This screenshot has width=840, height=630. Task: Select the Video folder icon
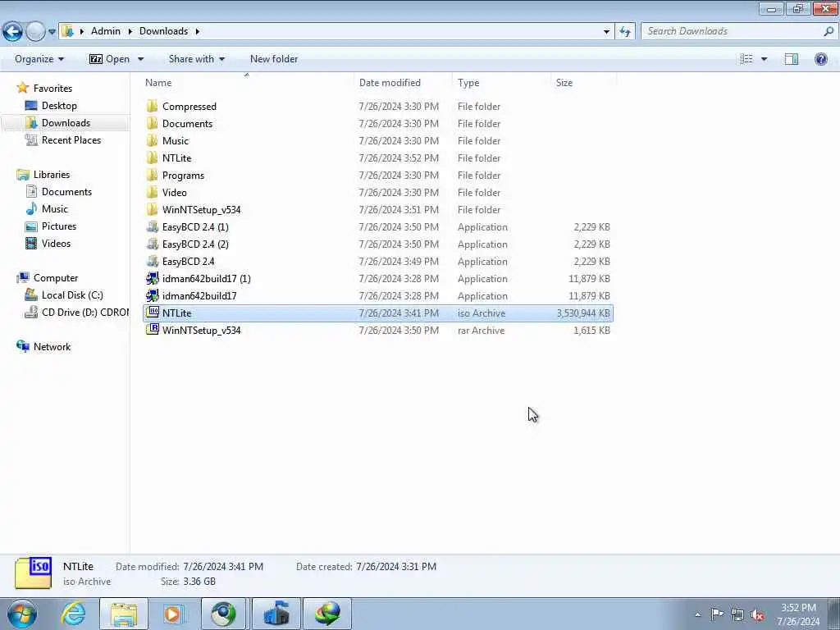(152, 192)
